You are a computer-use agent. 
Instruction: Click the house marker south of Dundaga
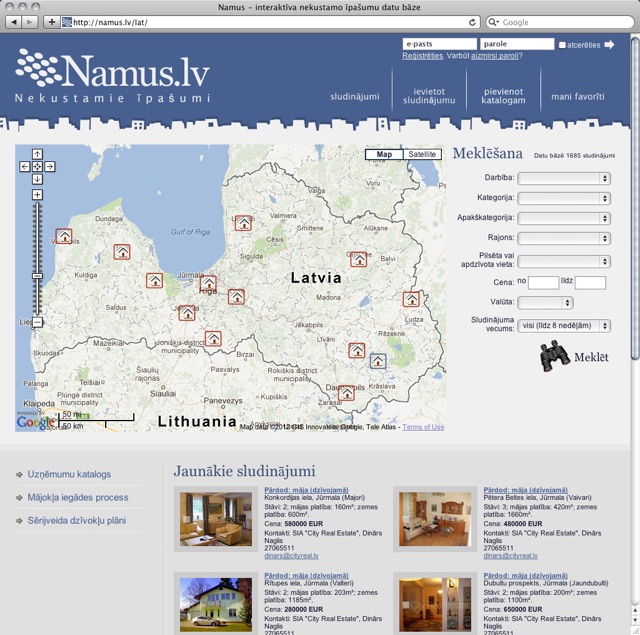pyautogui.click(x=122, y=252)
